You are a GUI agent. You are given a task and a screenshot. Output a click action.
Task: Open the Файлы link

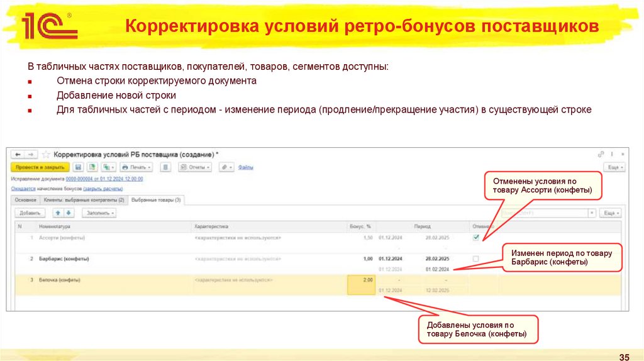coord(246,167)
